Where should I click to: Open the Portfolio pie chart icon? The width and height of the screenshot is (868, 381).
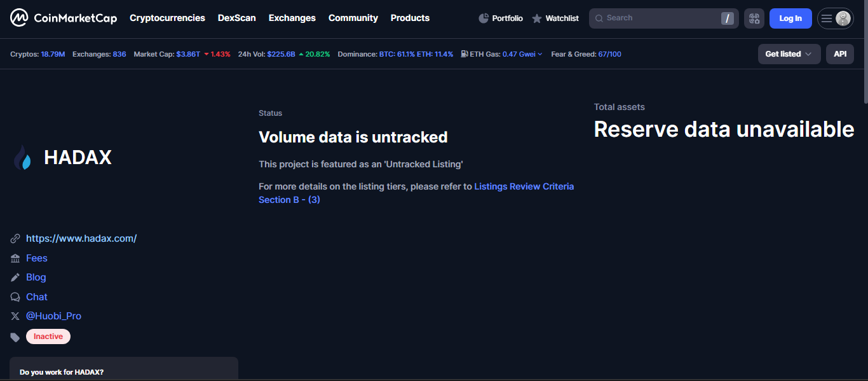click(x=484, y=18)
